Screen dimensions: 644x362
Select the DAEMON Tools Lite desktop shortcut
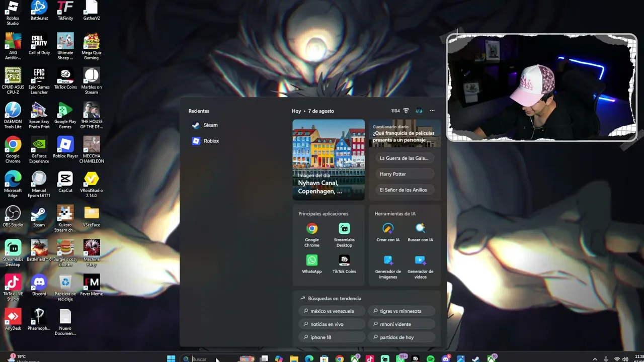point(13,116)
